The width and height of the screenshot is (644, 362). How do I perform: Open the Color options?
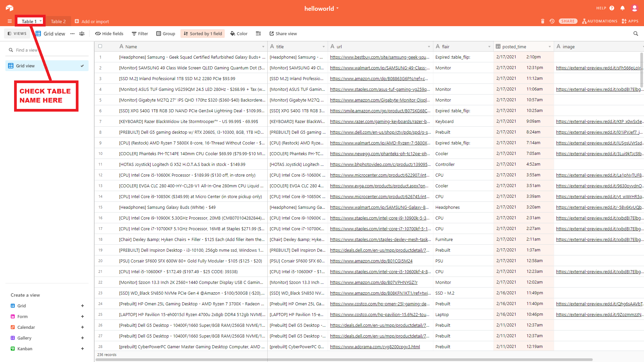click(x=239, y=34)
